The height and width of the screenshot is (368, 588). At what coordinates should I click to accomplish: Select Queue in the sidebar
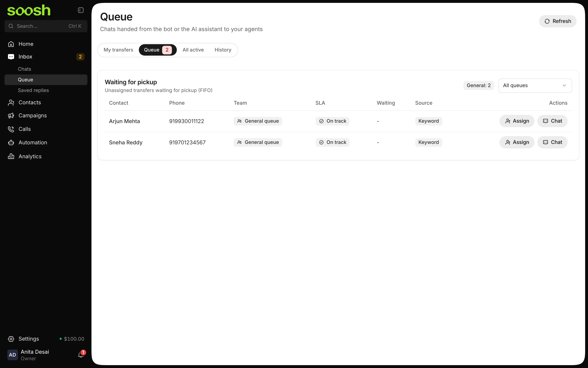(x=46, y=80)
